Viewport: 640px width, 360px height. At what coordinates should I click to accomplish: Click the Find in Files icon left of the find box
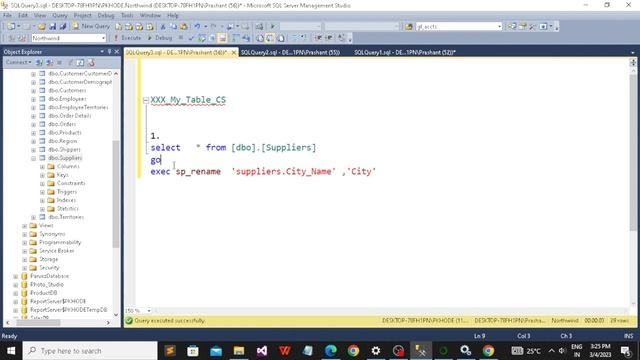[x=409, y=27]
